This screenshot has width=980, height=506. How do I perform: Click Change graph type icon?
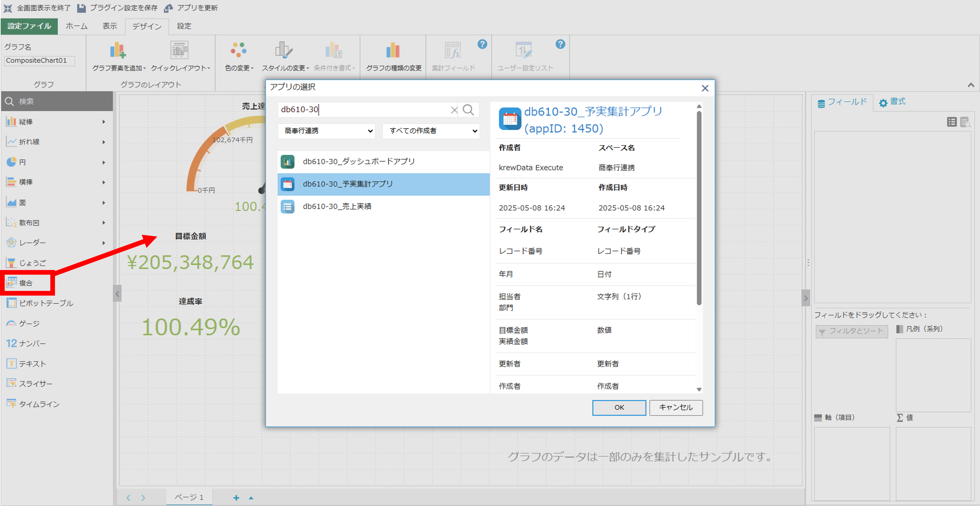click(393, 50)
